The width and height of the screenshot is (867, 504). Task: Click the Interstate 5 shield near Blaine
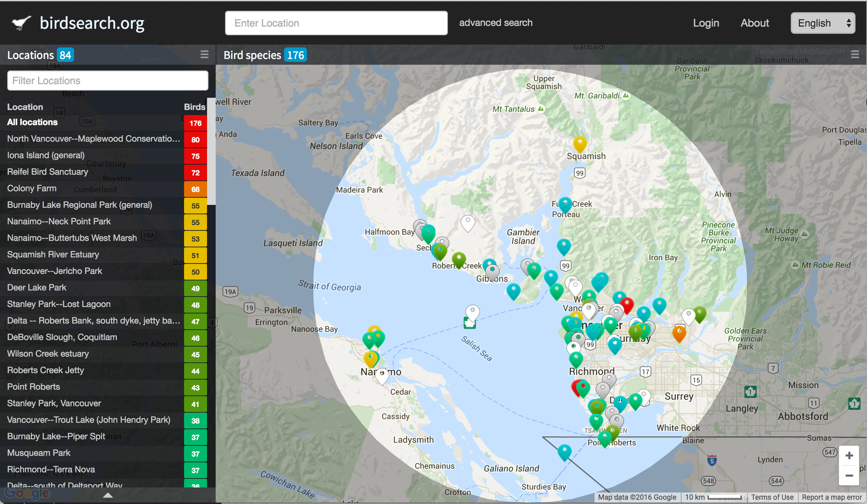[x=712, y=461]
